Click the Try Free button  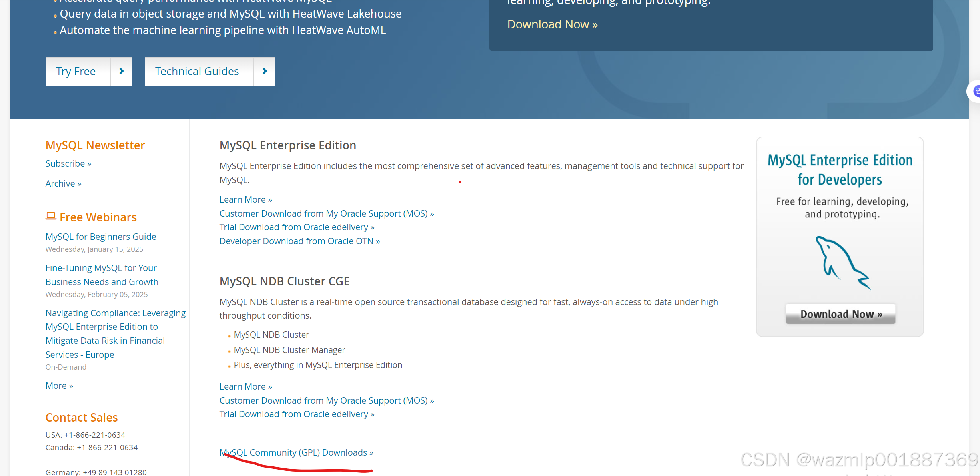tap(76, 71)
